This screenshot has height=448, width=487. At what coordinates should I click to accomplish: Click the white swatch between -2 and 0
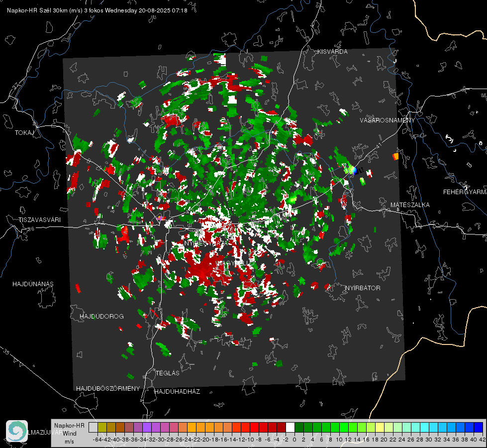[x=290, y=428]
